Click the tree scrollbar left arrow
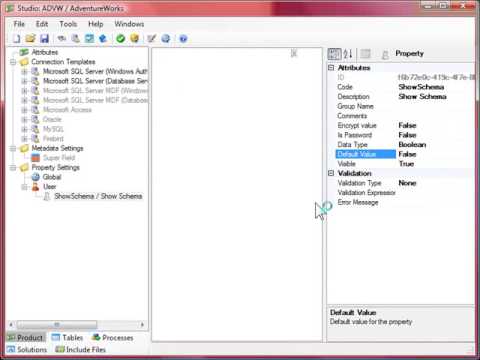The width and height of the screenshot is (480, 360). coord(11,324)
